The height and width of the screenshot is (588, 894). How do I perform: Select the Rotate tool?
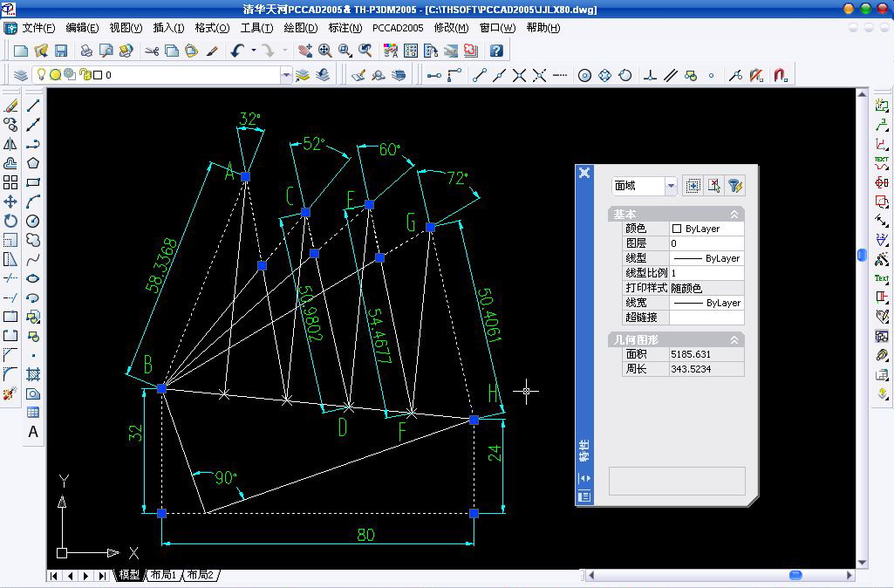tap(10, 221)
